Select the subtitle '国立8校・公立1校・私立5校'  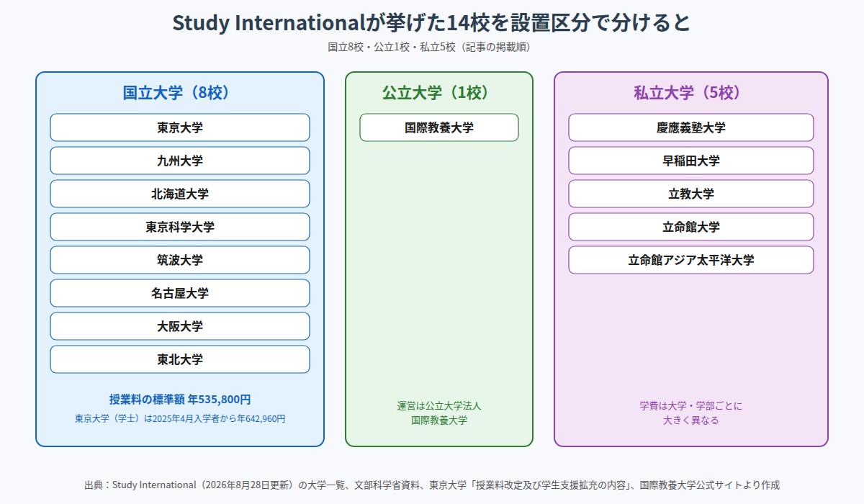point(432,48)
